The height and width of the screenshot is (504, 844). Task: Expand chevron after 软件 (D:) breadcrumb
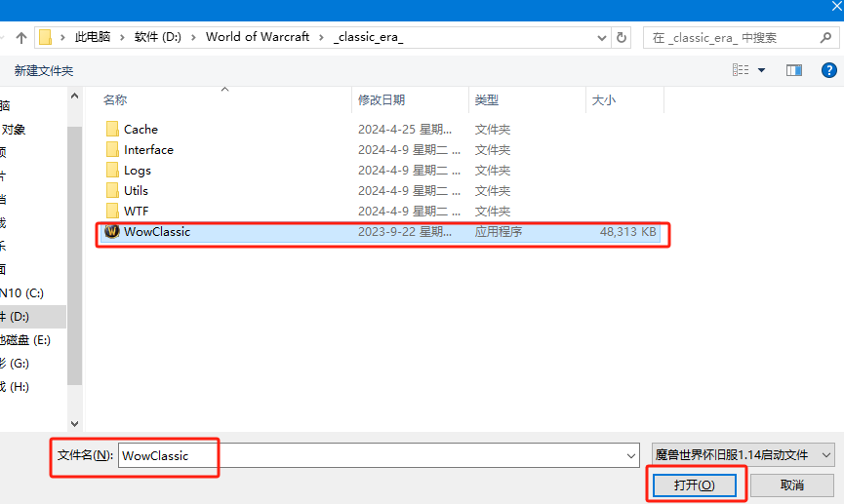[x=194, y=38]
